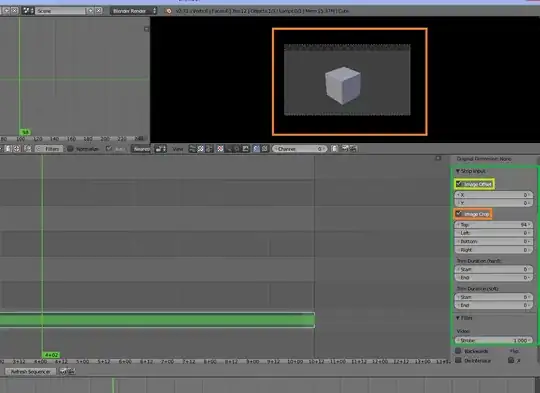Open the Filters button in graph header
Viewport: 540px width, 393px height.
click(x=49, y=149)
